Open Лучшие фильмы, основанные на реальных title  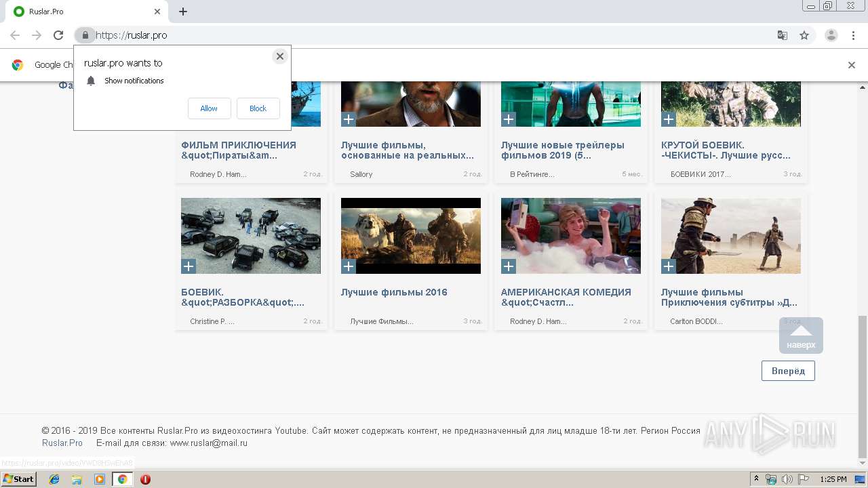408,150
